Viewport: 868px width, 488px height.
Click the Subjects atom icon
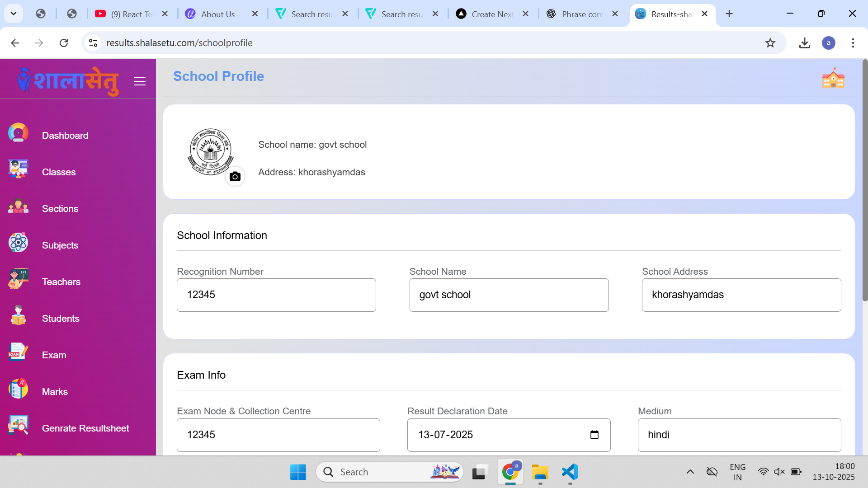[18, 243]
